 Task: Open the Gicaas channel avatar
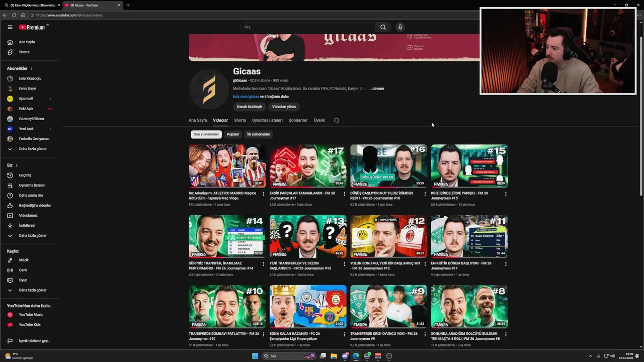pos(209,89)
